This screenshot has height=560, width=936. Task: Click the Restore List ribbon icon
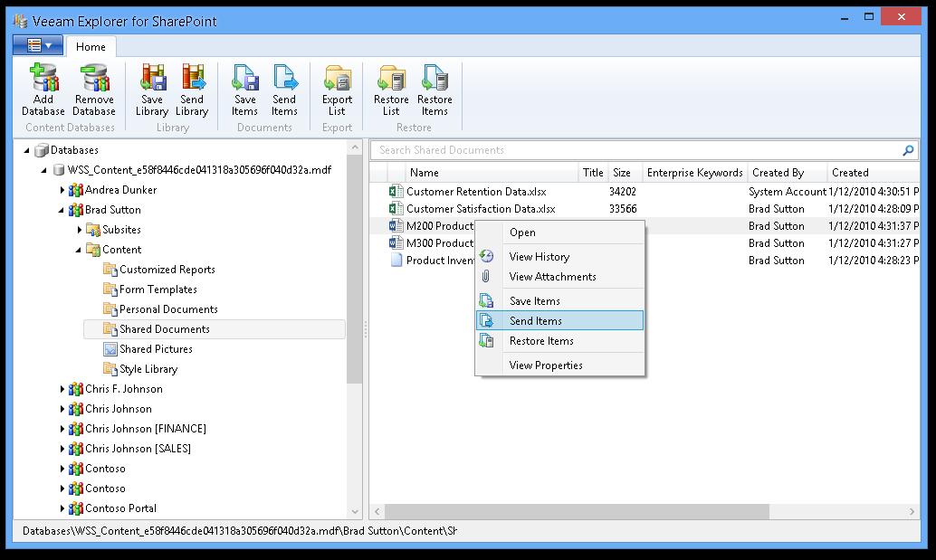(392, 78)
